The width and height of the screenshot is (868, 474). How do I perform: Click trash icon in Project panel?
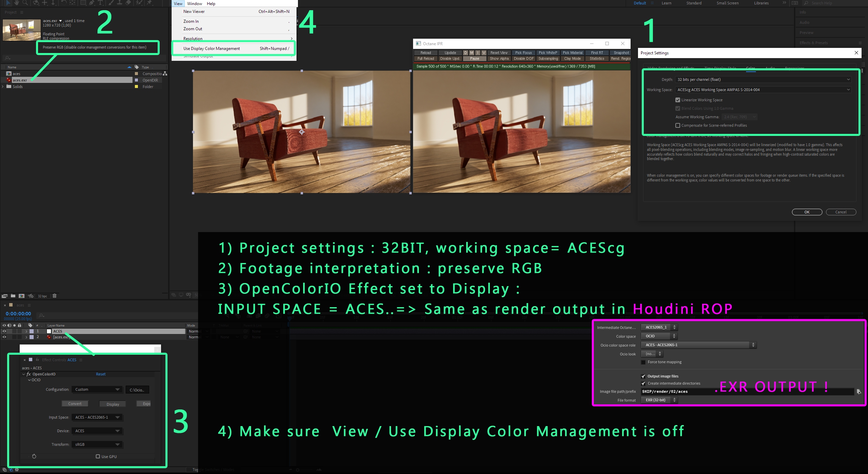coord(54,296)
